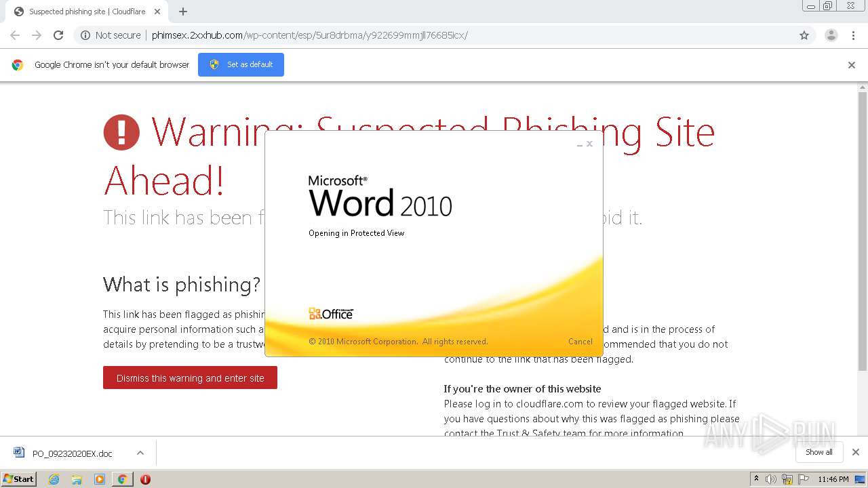Open a new tab with plus button

pos(183,12)
